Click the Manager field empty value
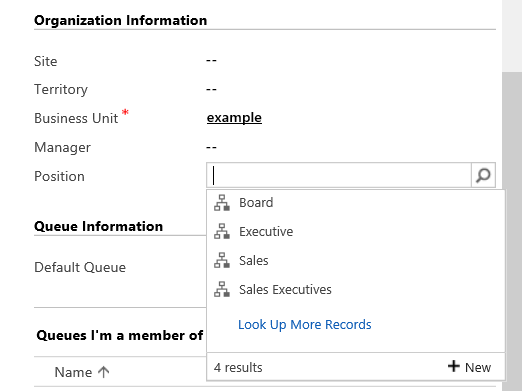Image resolution: width=526 pixels, height=391 pixels. point(211,147)
